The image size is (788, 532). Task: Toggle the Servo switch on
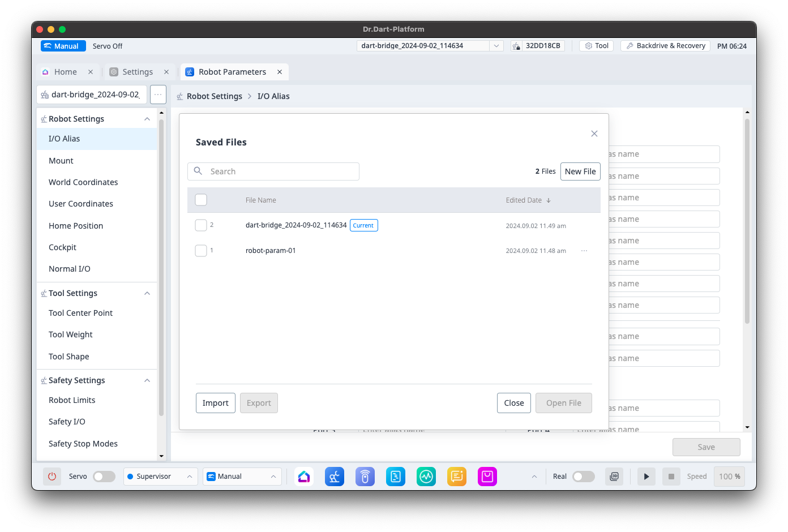coord(104,477)
